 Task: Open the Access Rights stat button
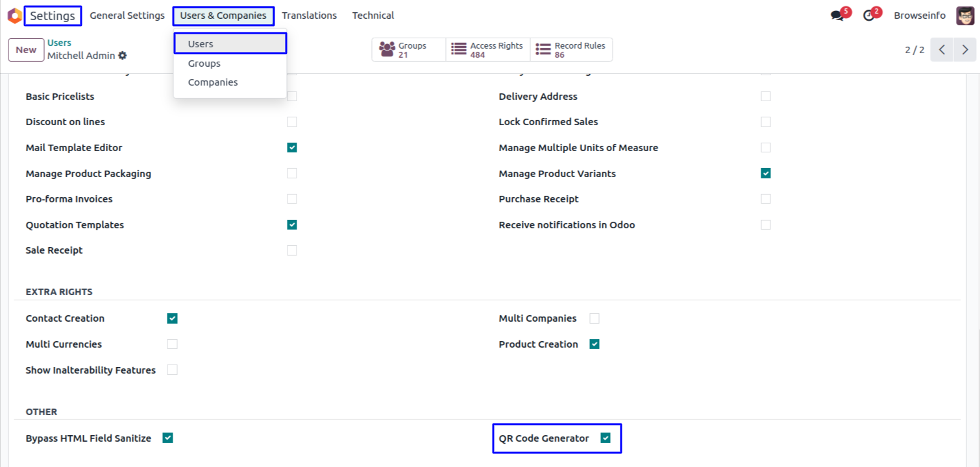[x=487, y=50]
